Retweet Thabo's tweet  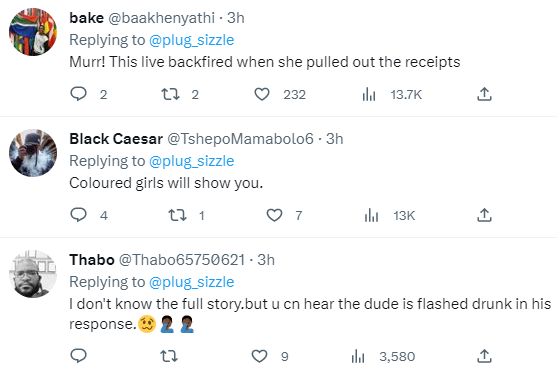169,356
